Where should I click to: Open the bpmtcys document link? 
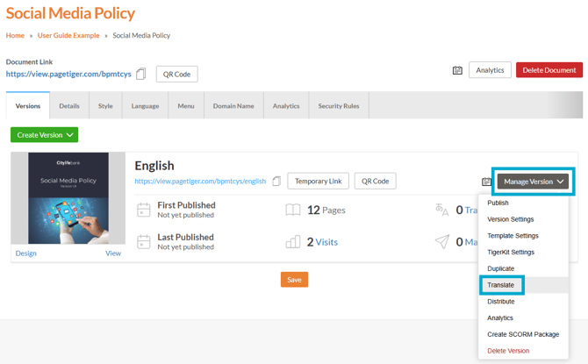(68, 74)
